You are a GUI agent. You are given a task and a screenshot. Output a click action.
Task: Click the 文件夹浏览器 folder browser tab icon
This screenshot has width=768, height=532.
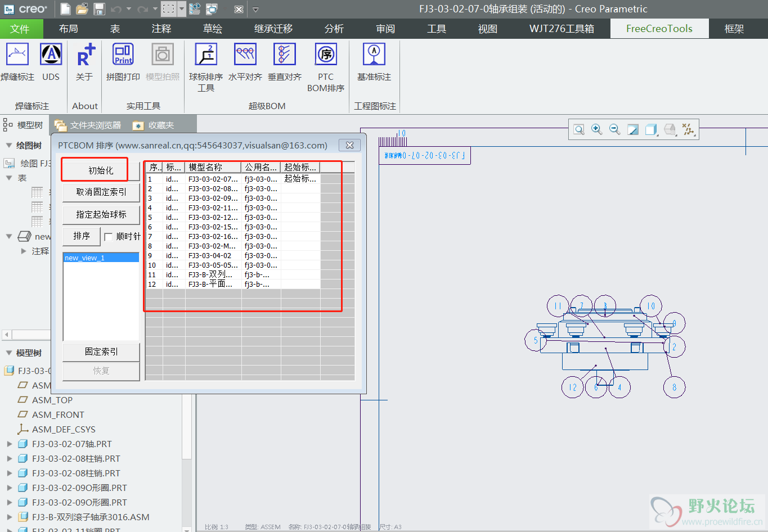60,125
